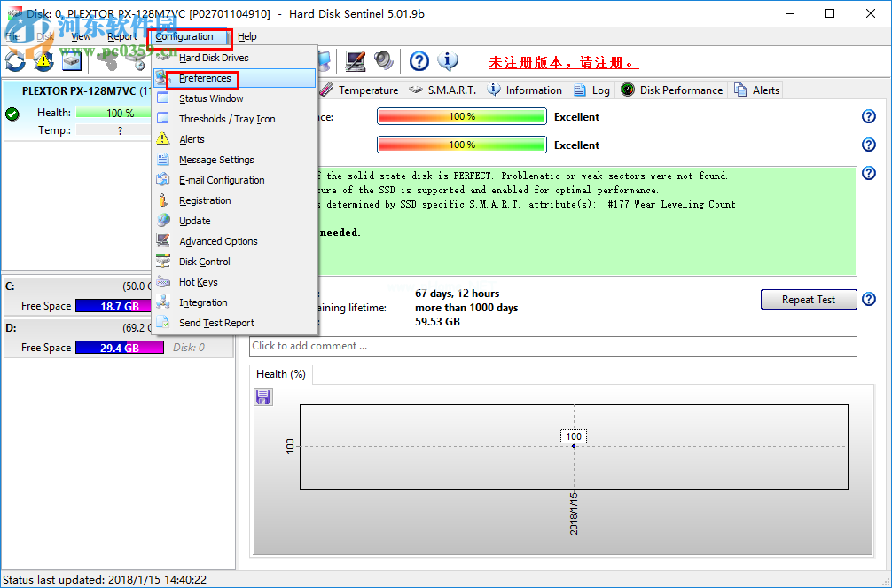Click the speaker sound icon in the toolbar
This screenshot has width=892, height=588.
tap(383, 60)
